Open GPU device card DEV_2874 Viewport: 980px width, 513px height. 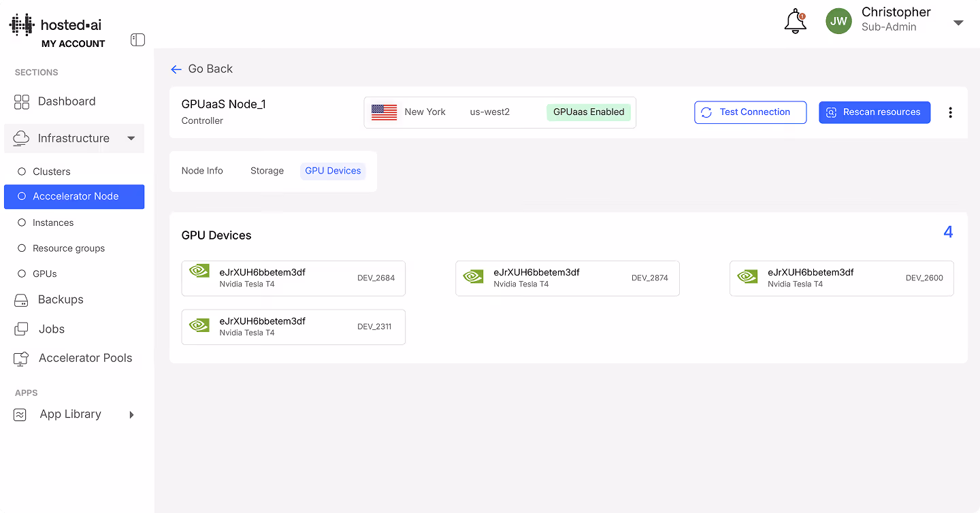pyautogui.click(x=568, y=278)
